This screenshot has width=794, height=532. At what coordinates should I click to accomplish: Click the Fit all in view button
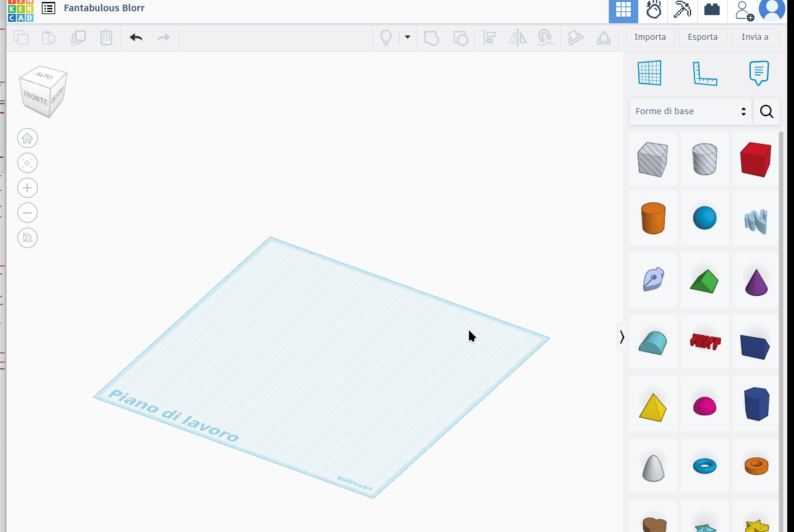(27, 163)
